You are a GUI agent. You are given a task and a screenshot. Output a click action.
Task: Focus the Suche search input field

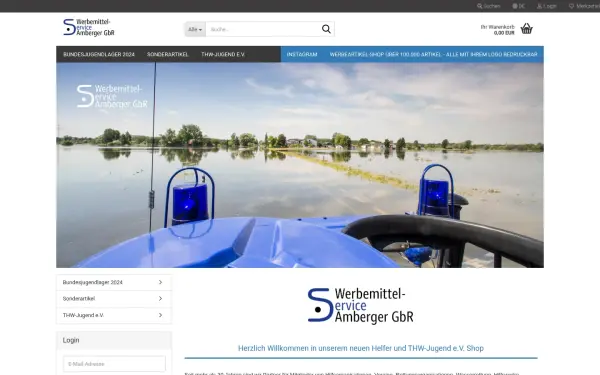point(262,29)
